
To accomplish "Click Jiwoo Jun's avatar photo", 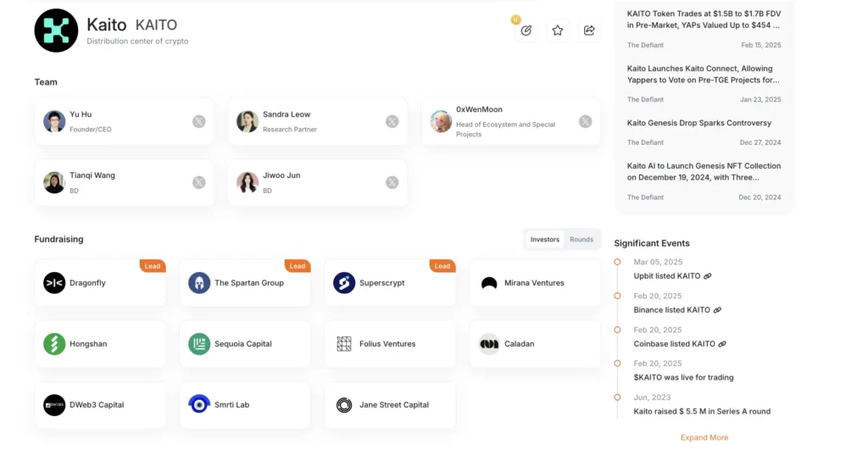I will 248,183.
